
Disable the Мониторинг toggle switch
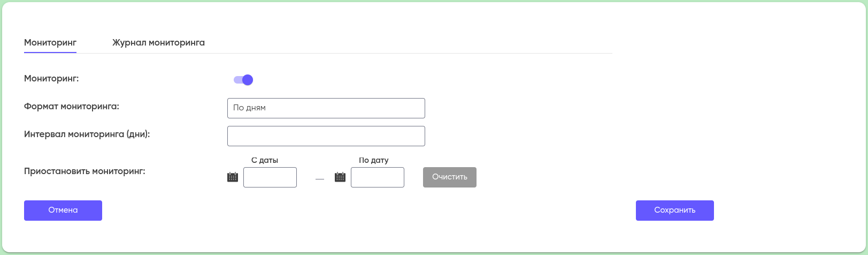click(243, 80)
